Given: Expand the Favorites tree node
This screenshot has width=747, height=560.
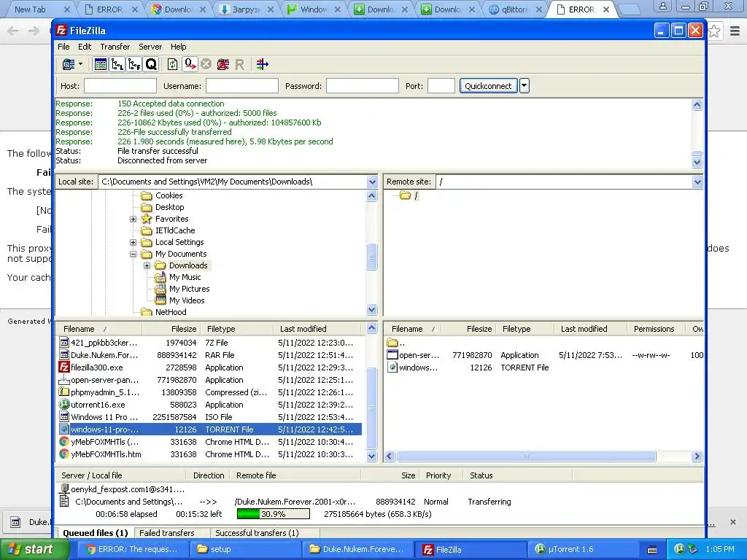Looking at the screenshot, I should [x=133, y=219].
